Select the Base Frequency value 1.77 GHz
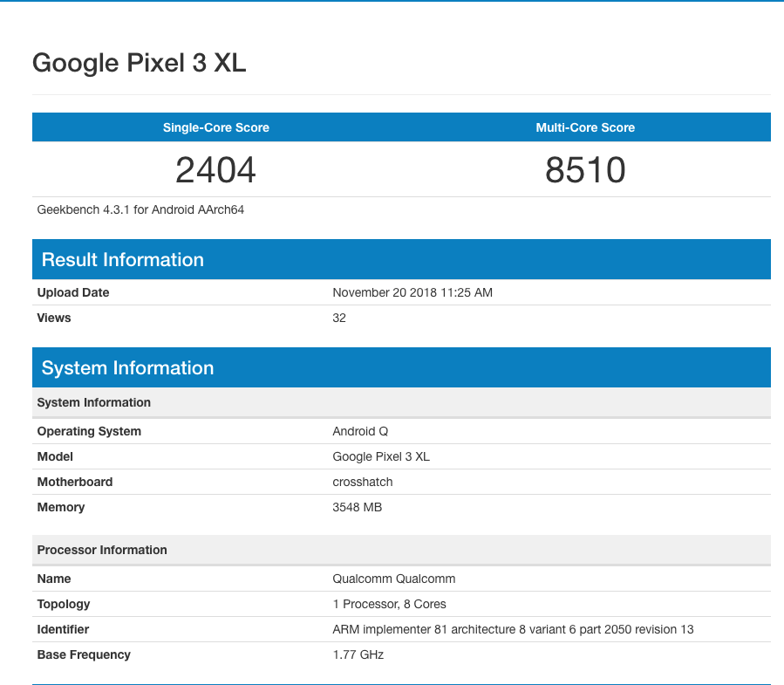This screenshot has width=784, height=685. (x=358, y=654)
